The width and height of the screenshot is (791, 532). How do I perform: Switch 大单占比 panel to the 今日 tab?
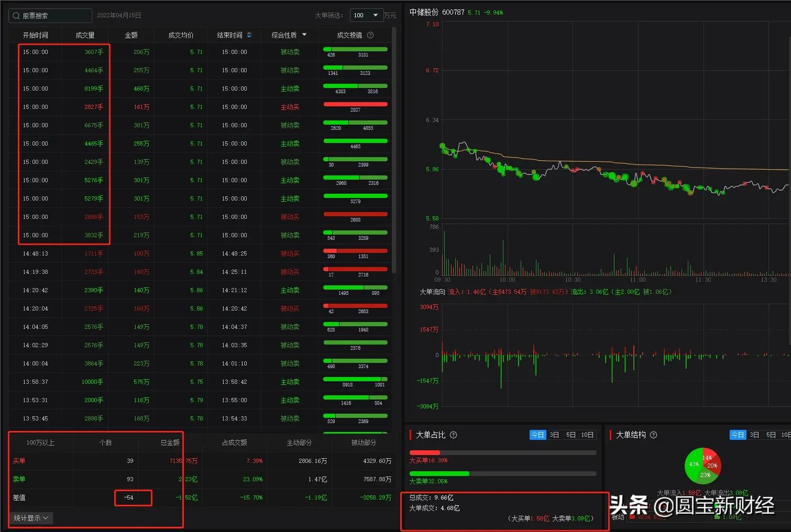point(538,435)
